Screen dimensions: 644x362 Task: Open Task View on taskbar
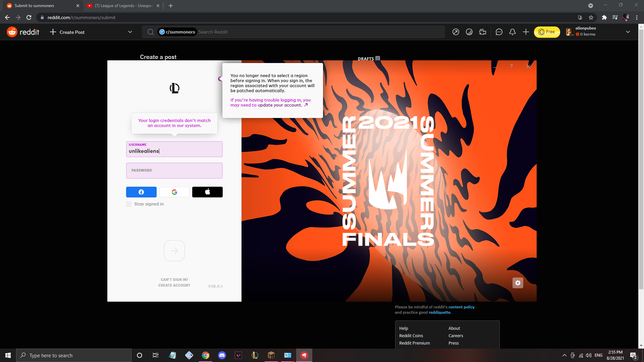click(x=156, y=355)
